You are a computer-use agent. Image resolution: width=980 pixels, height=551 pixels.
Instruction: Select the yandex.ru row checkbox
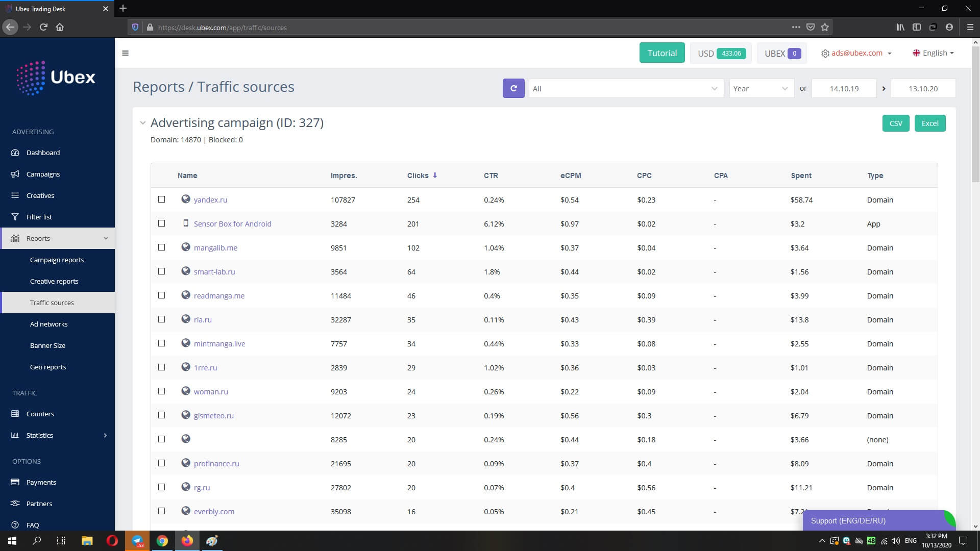coord(161,199)
